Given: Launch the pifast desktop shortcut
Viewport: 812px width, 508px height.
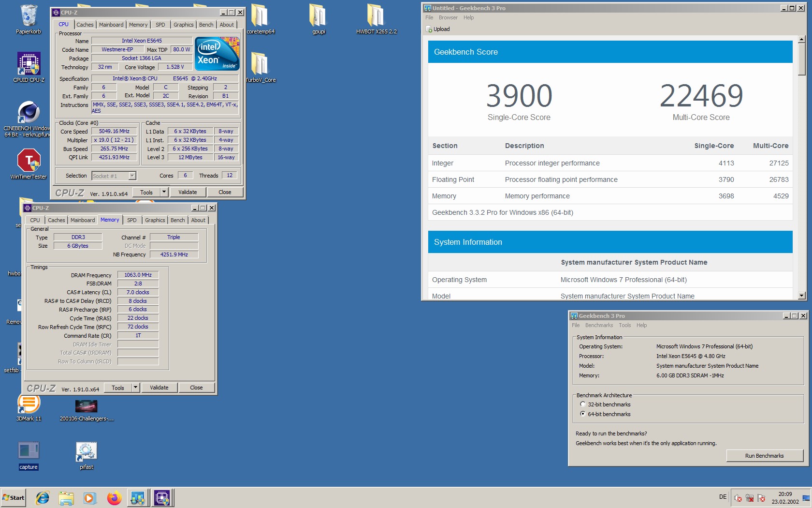Looking at the screenshot, I should tap(87, 455).
